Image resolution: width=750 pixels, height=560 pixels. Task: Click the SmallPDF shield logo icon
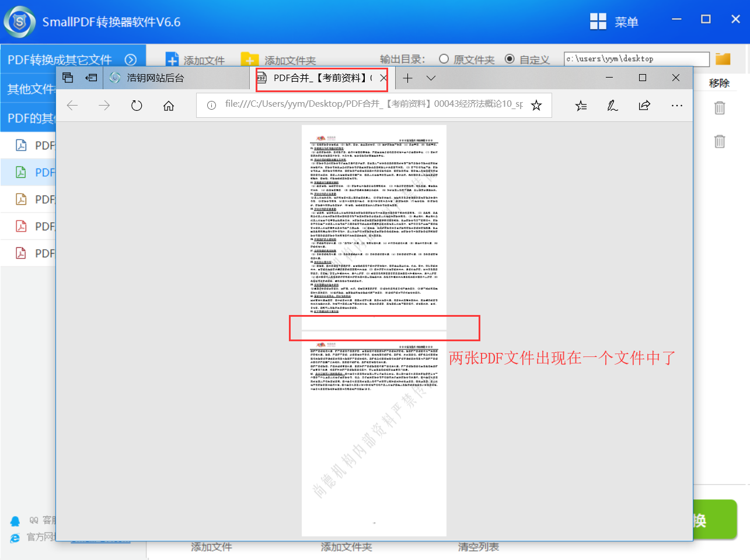click(19, 22)
